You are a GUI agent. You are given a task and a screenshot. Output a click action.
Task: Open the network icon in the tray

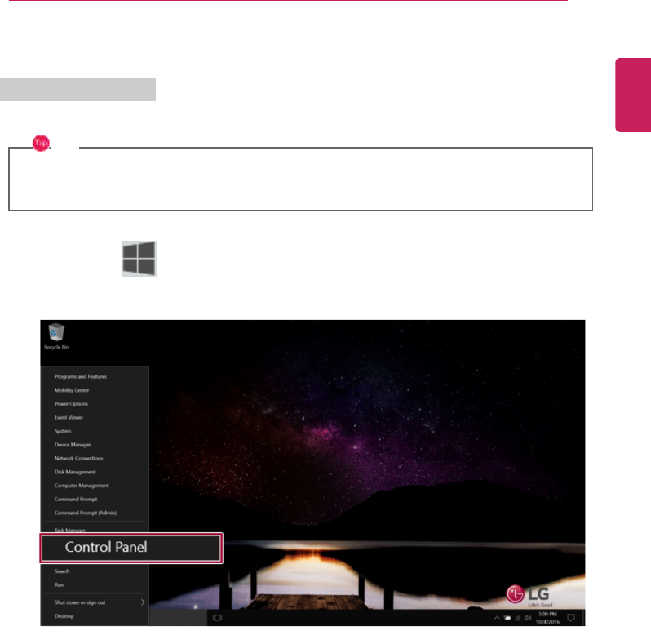point(518,618)
